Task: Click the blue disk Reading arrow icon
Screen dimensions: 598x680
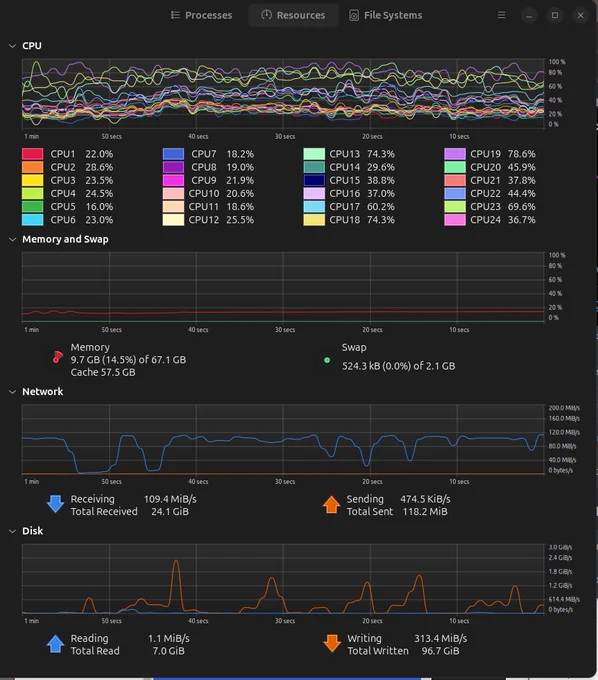Action: click(56, 644)
